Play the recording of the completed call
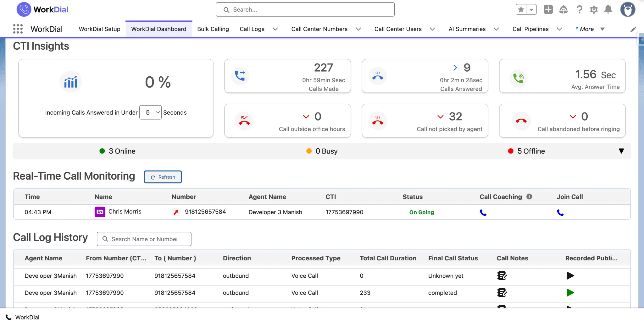Viewport: 644px width, 326px height. point(570,293)
